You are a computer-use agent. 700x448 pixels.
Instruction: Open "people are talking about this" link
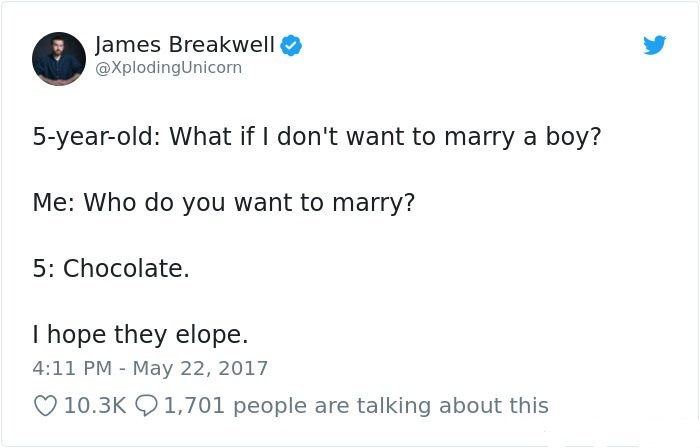[391, 406]
